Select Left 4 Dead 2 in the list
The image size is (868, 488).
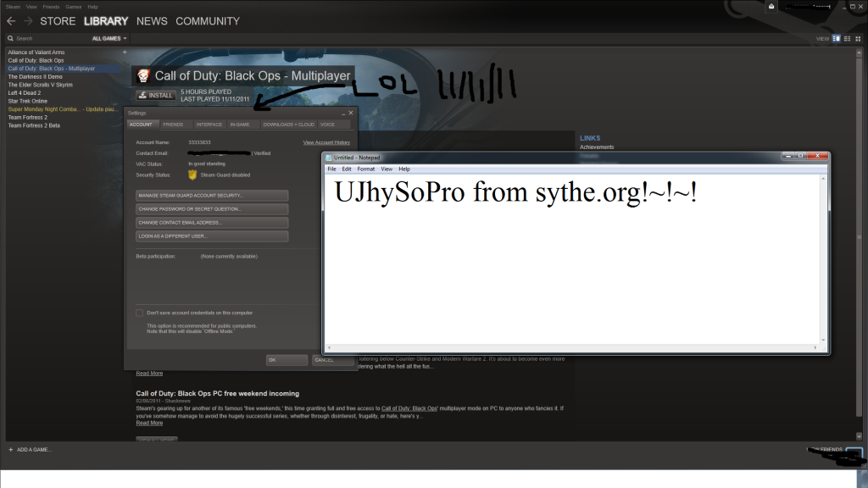coord(25,93)
